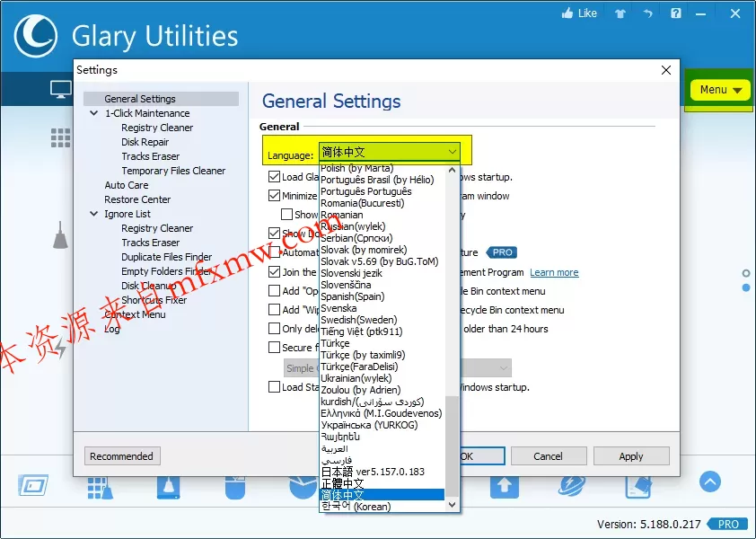This screenshot has height=539, width=756.
Task: Open the greyed Simple dropdown arrow
Action: point(504,368)
